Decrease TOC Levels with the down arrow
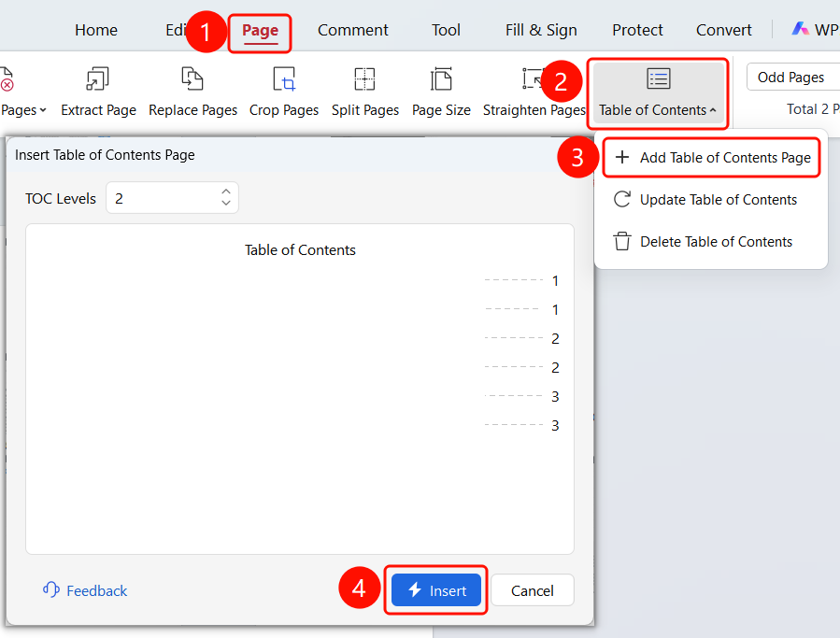 [x=226, y=204]
